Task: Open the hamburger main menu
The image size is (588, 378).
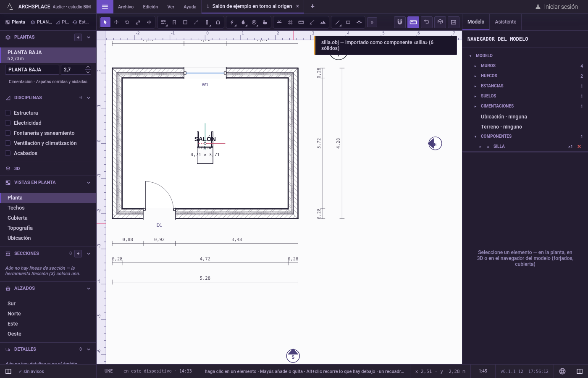Action: pos(105,7)
